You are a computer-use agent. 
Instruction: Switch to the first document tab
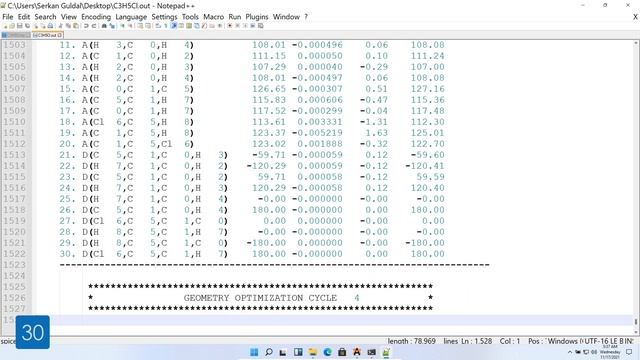click(16, 36)
